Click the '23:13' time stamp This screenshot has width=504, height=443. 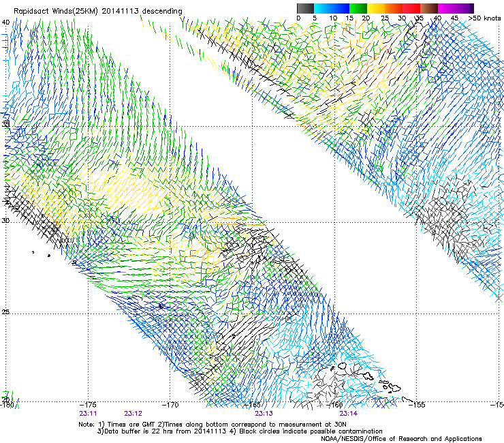click(264, 414)
